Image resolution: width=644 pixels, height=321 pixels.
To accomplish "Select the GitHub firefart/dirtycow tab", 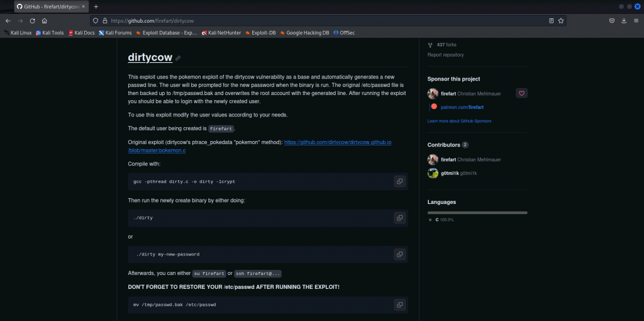I will point(51,6).
